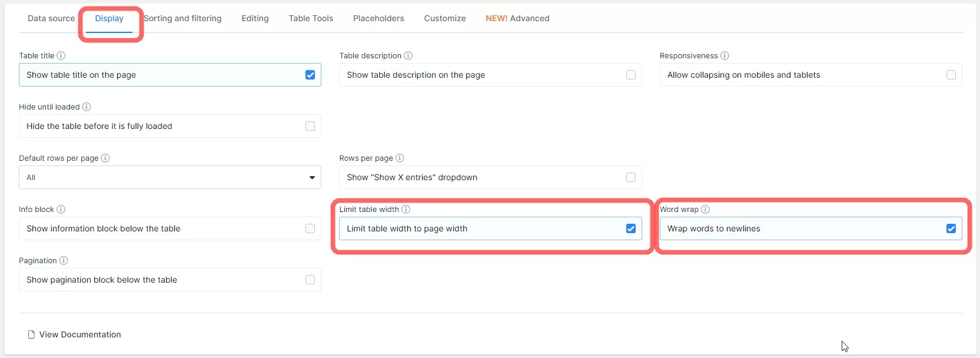
Task: Click info icon beside Hide until loaded
Action: tap(87, 107)
